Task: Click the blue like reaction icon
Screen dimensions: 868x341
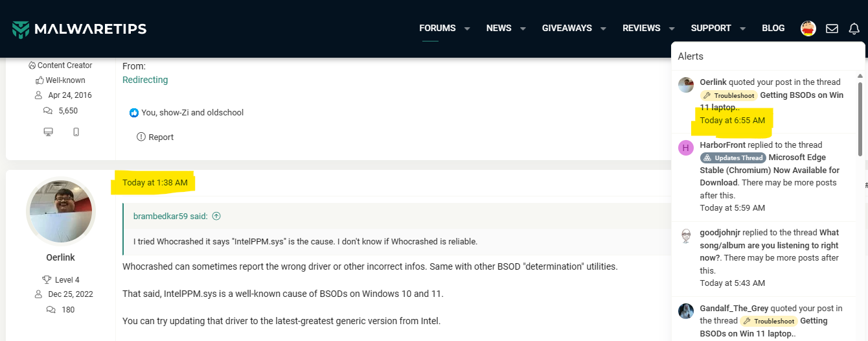Action: click(x=134, y=113)
